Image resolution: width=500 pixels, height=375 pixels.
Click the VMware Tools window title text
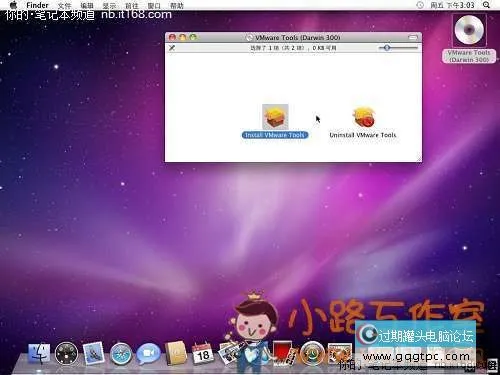pyautogui.click(x=298, y=38)
